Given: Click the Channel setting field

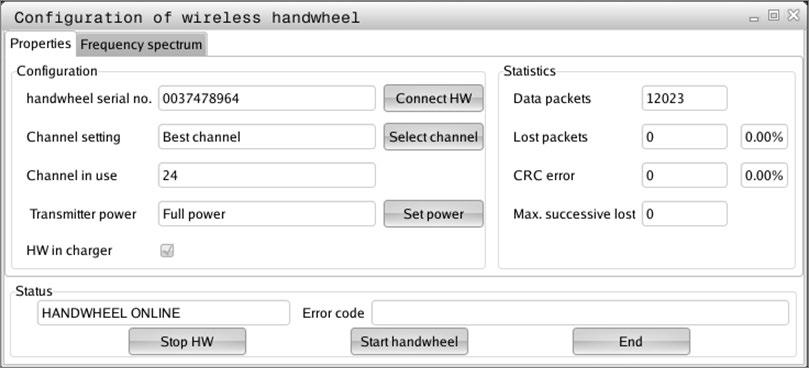Looking at the screenshot, I should pos(267,137).
